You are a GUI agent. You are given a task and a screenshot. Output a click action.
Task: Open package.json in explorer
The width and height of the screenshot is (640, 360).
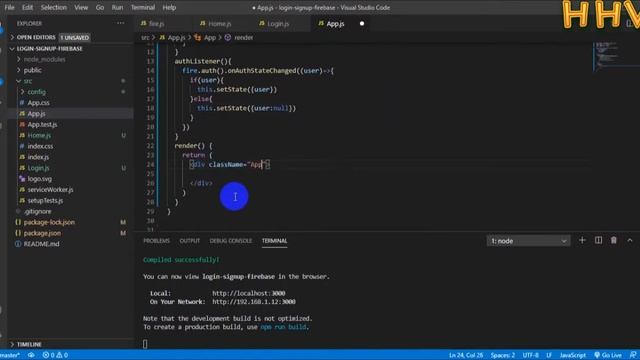(x=42, y=233)
